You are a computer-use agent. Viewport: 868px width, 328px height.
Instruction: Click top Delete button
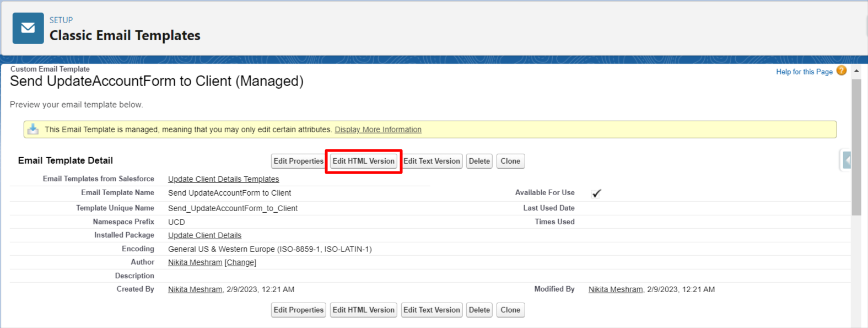479,161
